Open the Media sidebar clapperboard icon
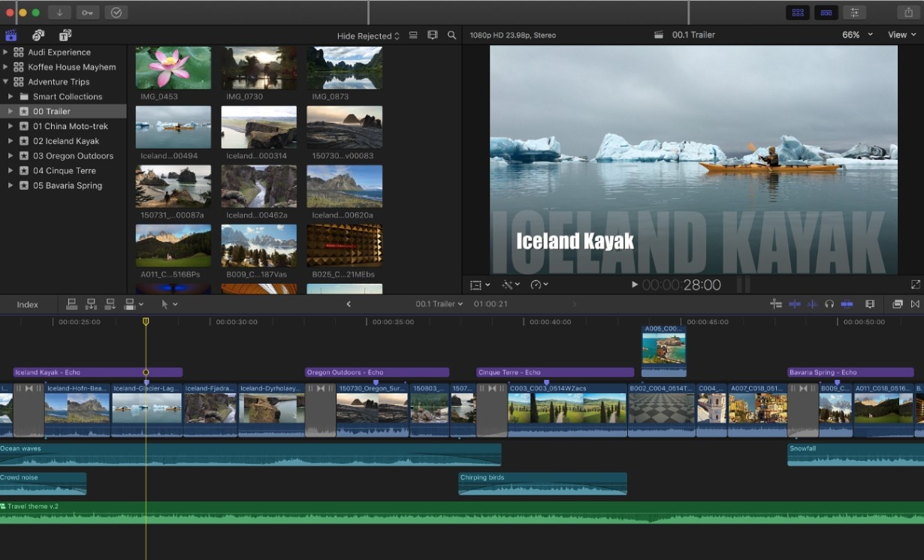The image size is (924, 560). click(x=11, y=35)
